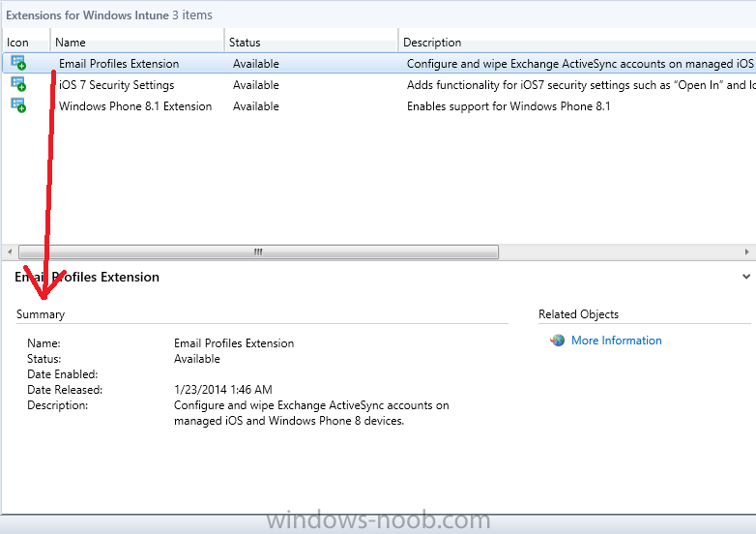
Task: Click the horizontal scrollbar thumb
Action: [x=258, y=252]
